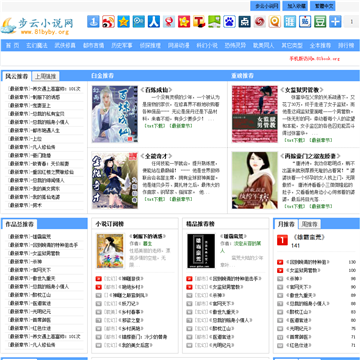Image resolution: width=360 pixels, height=360 pixels.
Task: Click the gray rank icon beside 《杀神》 in 精品推荐榜
Action: (x=189, y=295)
